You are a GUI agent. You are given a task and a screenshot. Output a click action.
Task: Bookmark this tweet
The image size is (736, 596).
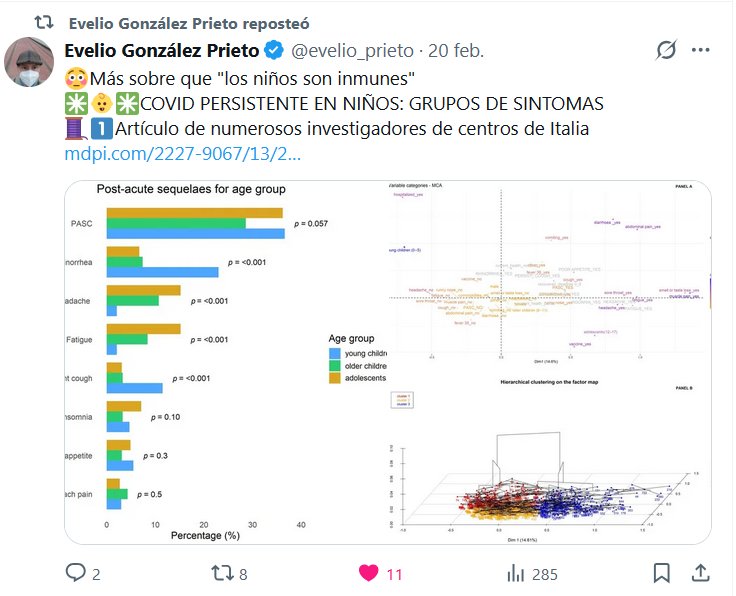(661, 573)
